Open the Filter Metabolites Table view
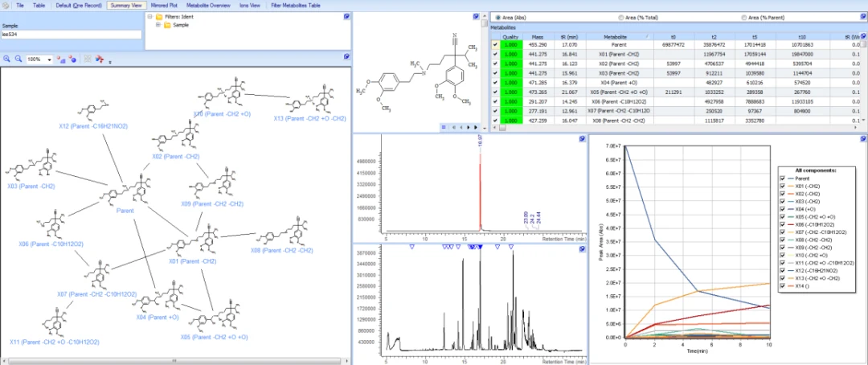The image size is (868, 365). (x=296, y=6)
